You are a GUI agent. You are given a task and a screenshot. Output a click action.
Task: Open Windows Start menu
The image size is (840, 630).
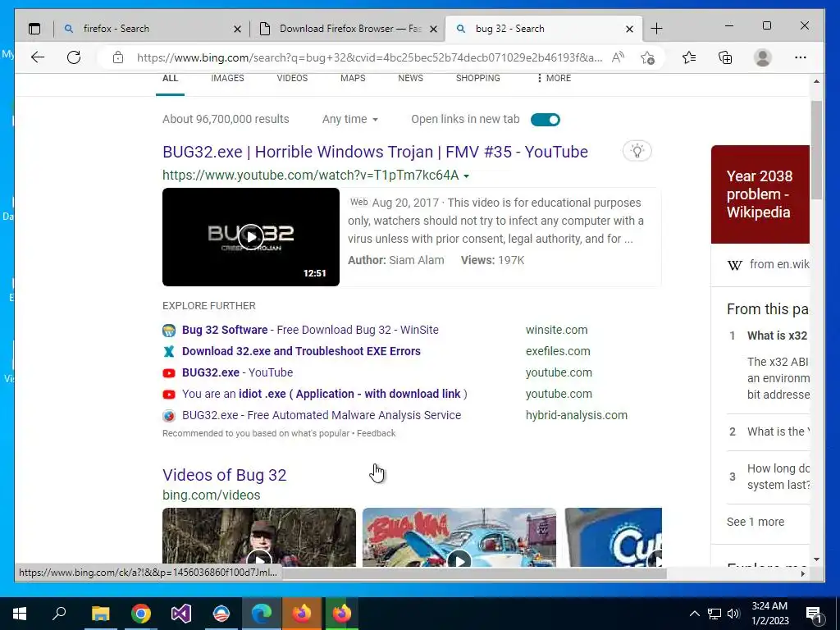[x=20, y=614]
